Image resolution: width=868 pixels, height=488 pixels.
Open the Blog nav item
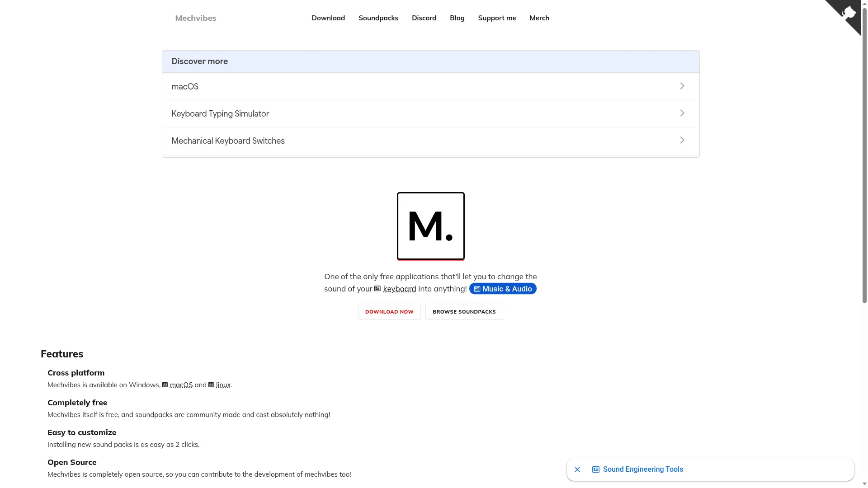tap(457, 18)
